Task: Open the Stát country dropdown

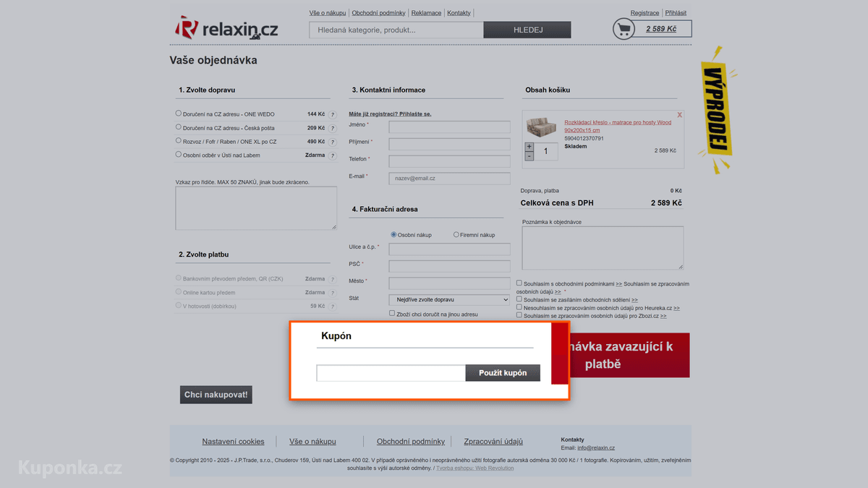Action: [x=449, y=299]
